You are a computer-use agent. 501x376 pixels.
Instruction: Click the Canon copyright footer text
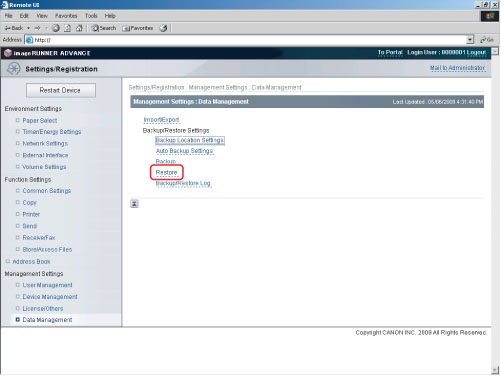click(421, 333)
